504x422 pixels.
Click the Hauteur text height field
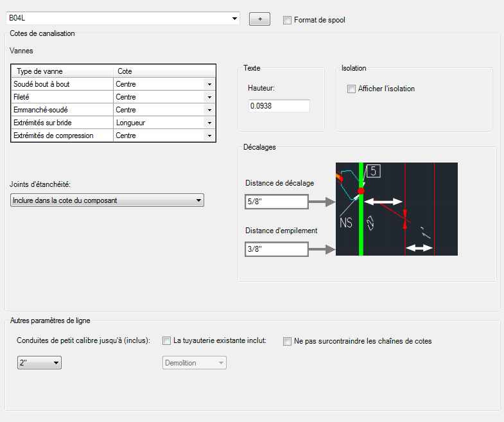tap(279, 106)
